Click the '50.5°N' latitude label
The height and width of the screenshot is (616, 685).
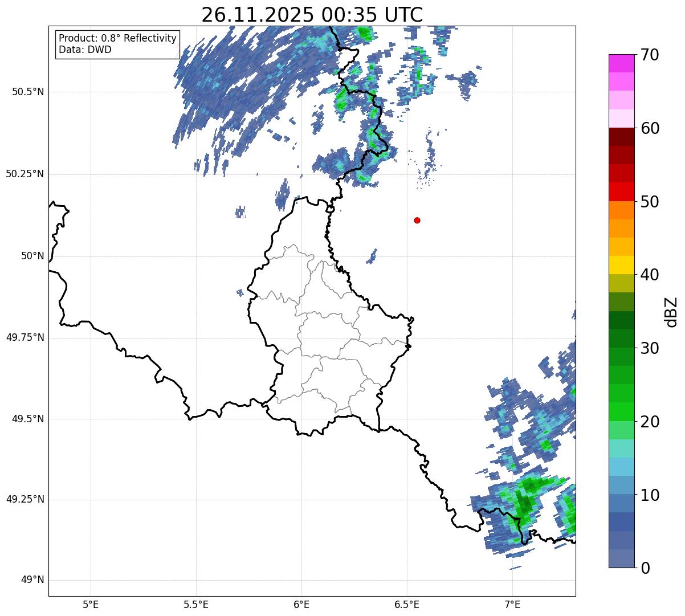(28, 92)
